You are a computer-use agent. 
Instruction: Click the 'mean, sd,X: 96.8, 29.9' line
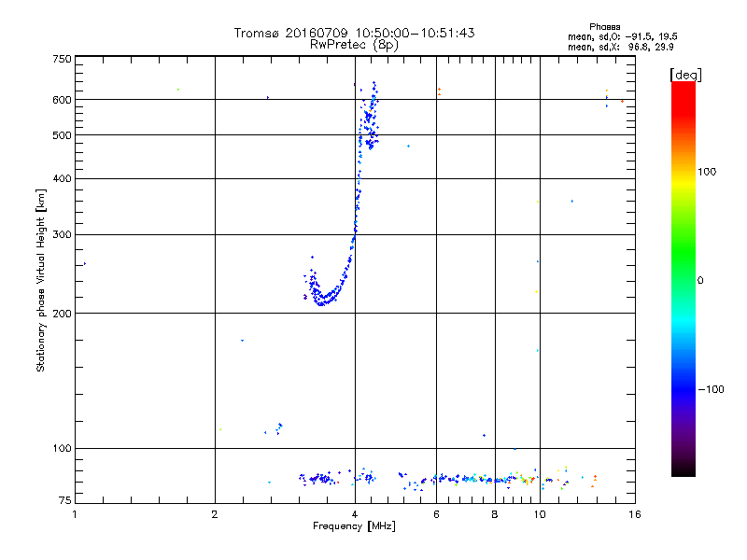[621, 48]
